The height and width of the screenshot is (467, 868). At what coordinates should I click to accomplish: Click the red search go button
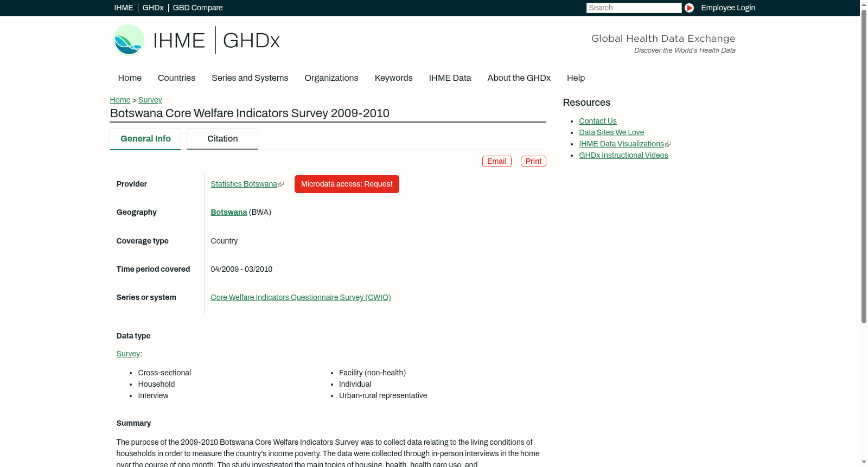[x=689, y=8]
